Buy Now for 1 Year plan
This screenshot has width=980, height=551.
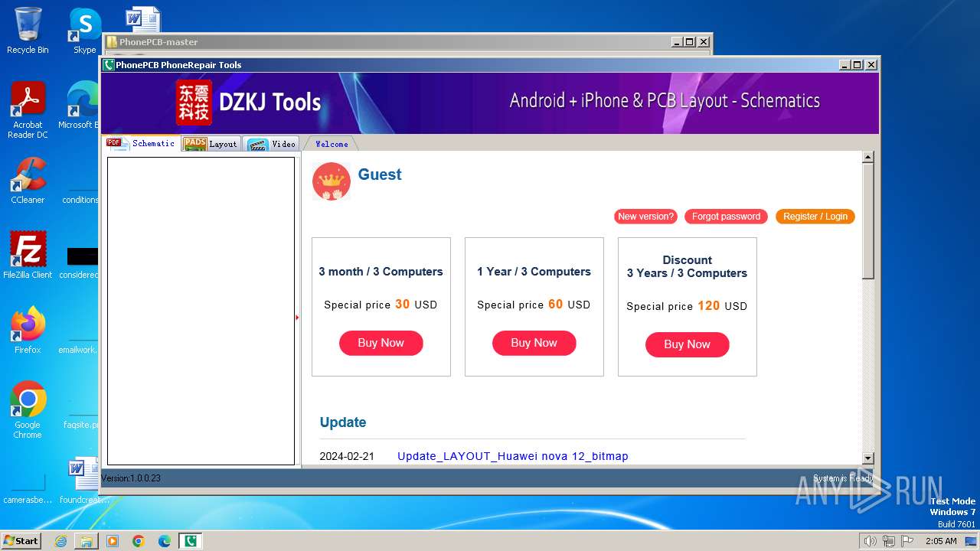[x=534, y=343]
